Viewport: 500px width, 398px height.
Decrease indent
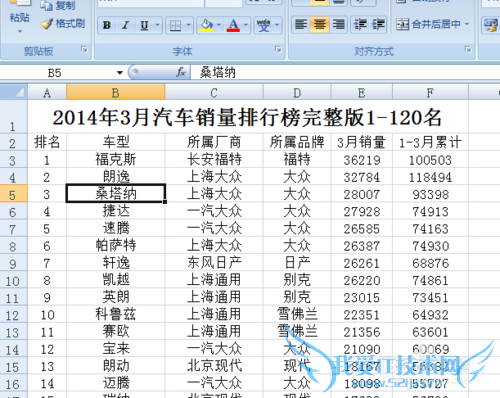pos(360,25)
